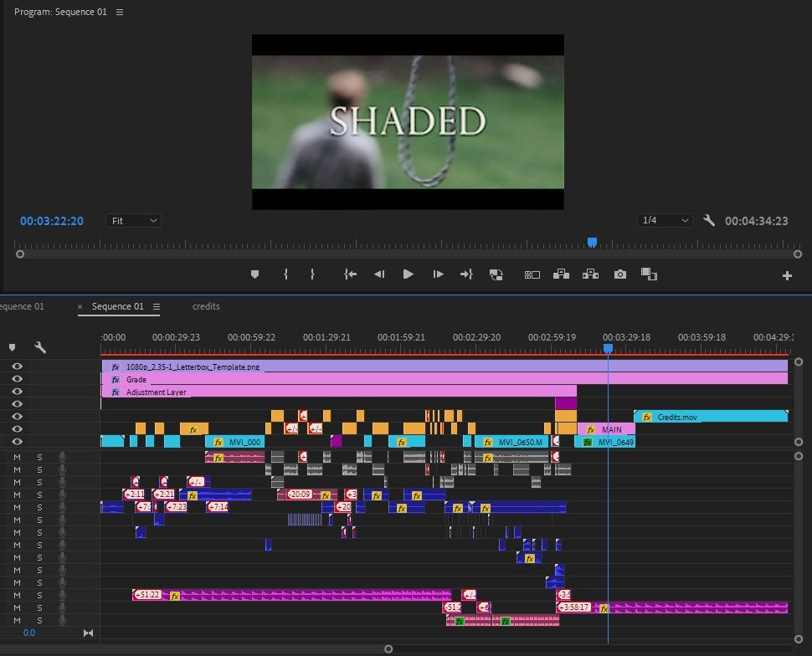The width and height of the screenshot is (812, 656).
Task: Open the 1/4 playback resolution dropdown
Action: [665, 221]
